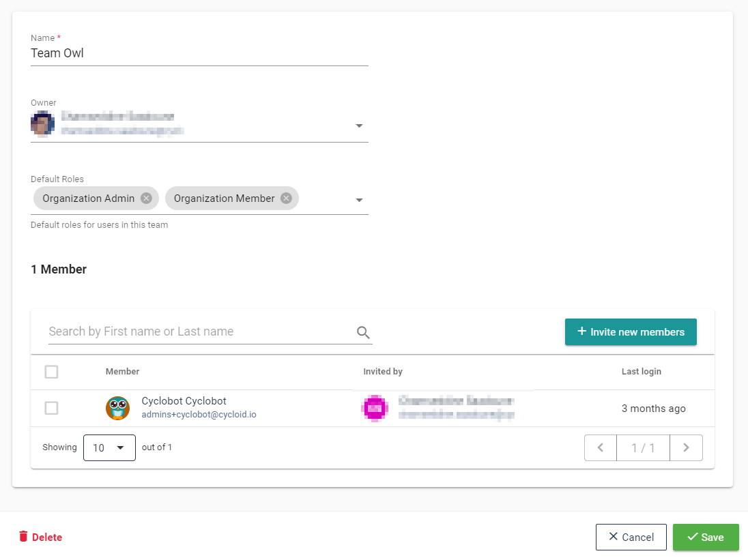
Task: Click the Last login column header
Action: click(641, 372)
